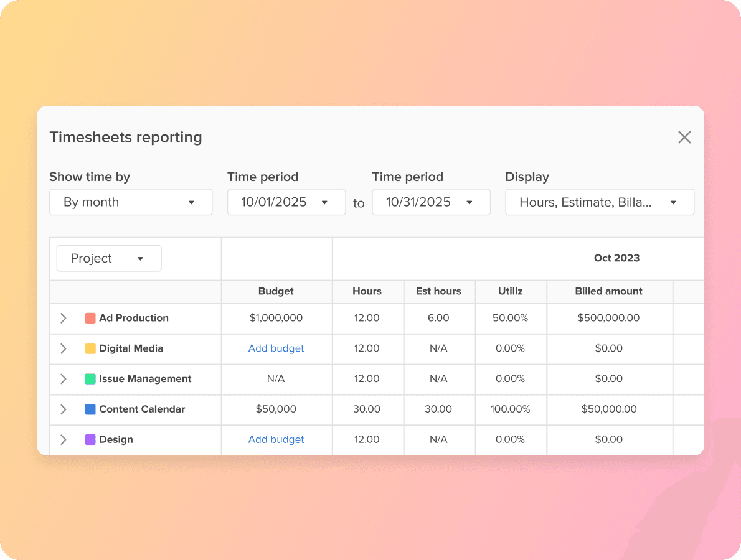
Task: Expand the Digital Media row
Action: pos(64,348)
